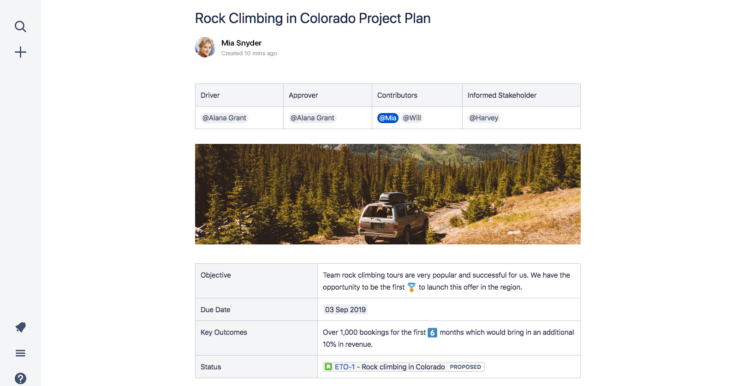Click the plus create icon
Screen dimensions: 738x386
(20, 52)
